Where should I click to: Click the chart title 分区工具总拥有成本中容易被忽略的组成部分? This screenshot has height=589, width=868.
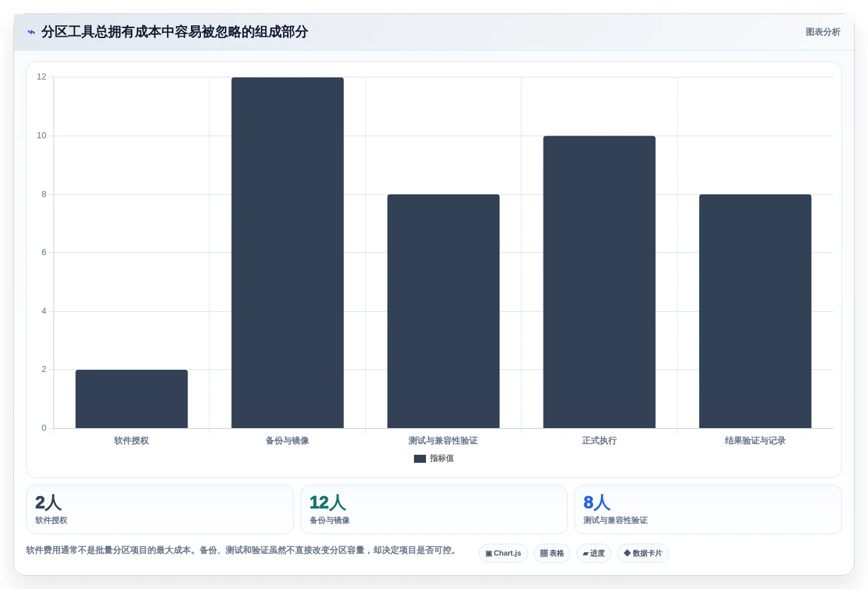(175, 32)
